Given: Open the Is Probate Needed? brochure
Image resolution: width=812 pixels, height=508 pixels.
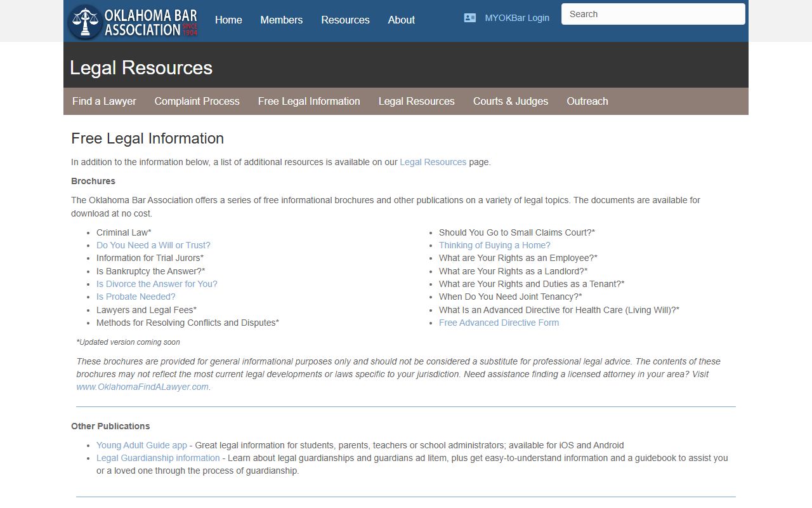Looking at the screenshot, I should click(x=136, y=297).
